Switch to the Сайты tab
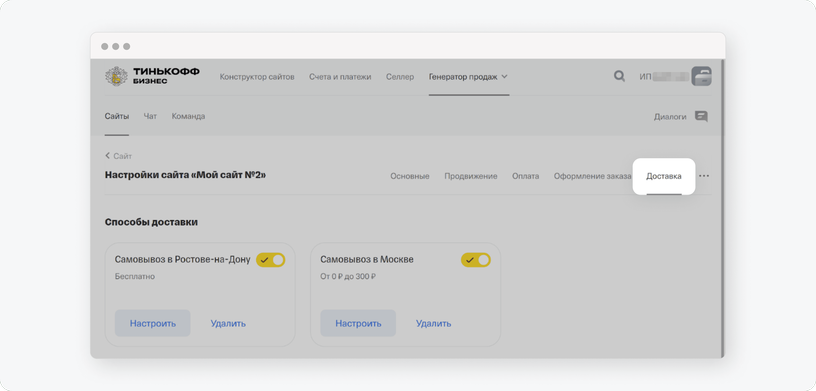This screenshot has height=391, width=816. pos(117,116)
